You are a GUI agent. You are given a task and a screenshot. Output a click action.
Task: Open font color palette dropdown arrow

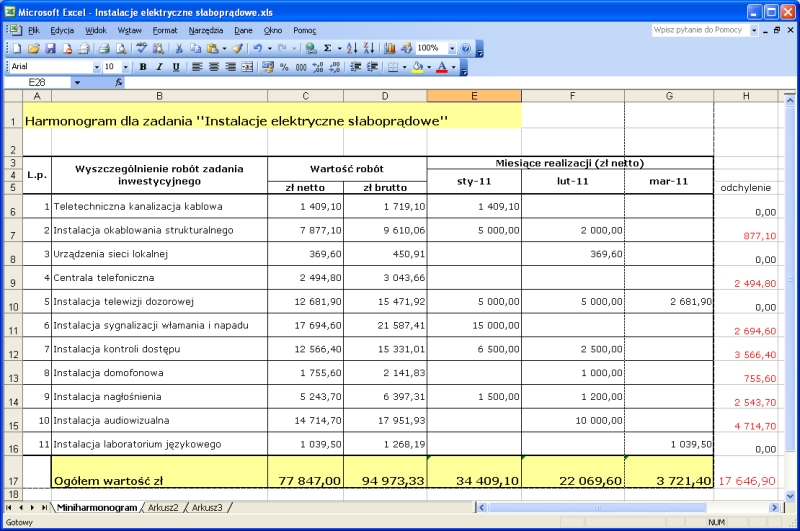(454, 67)
